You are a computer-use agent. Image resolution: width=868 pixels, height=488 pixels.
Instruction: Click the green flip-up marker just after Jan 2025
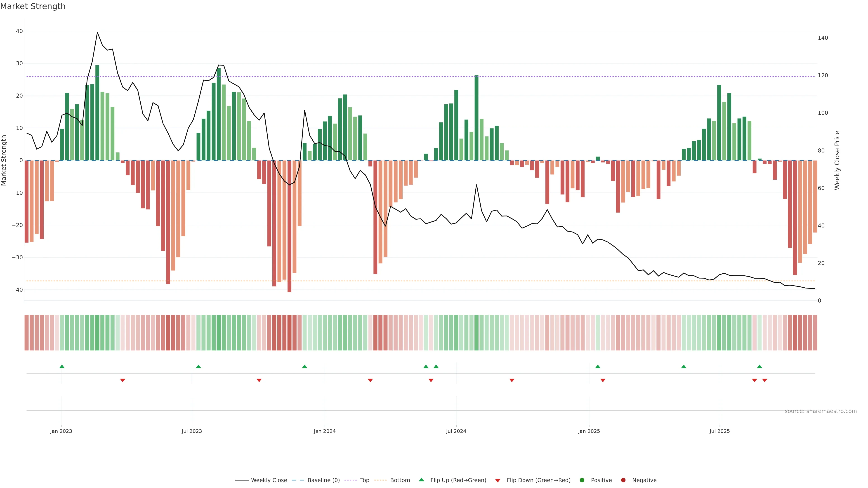pos(598,366)
